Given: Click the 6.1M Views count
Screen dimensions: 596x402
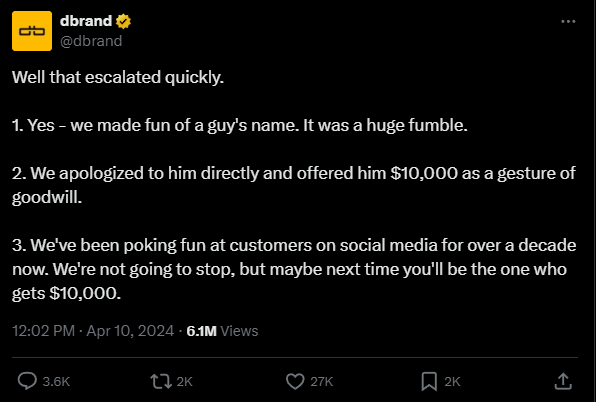Looking at the screenshot, I should click(222, 331).
